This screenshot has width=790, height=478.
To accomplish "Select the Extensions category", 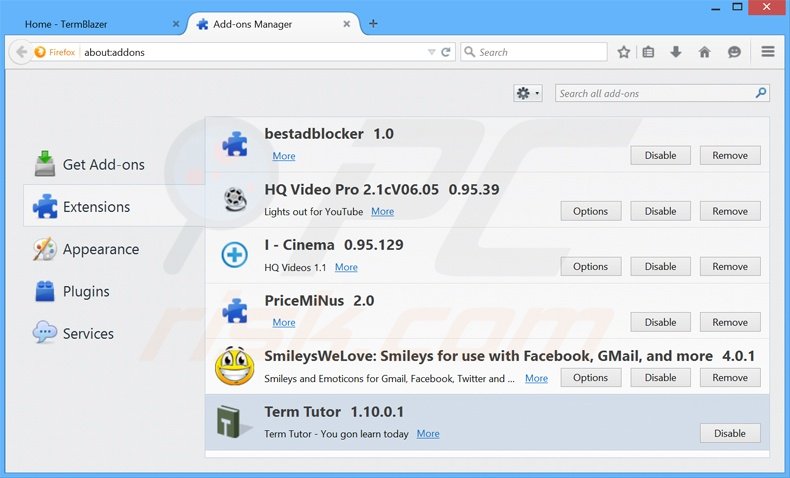I will click(x=115, y=206).
